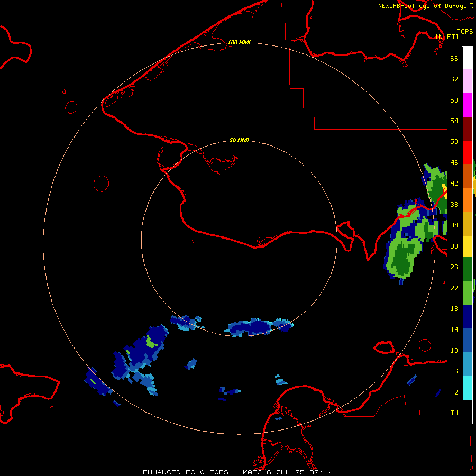Click the legend value 18
The image size is (476, 476).
click(454, 309)
